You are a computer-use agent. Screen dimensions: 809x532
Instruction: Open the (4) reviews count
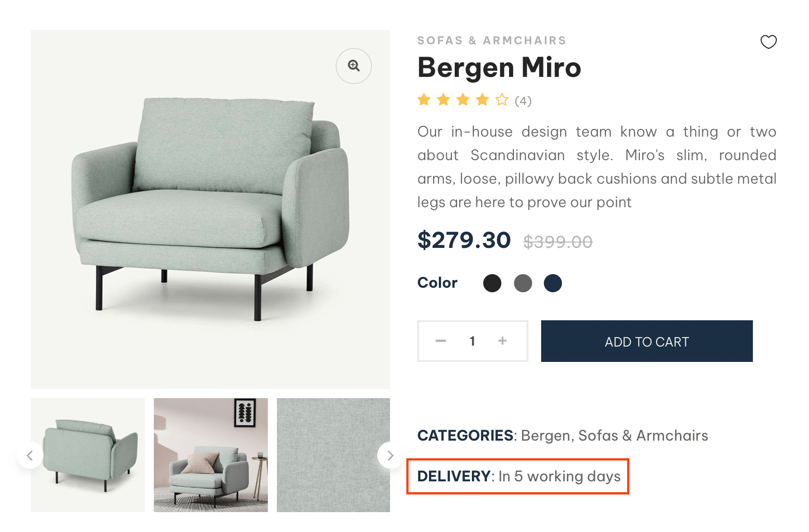click(523, 100)
